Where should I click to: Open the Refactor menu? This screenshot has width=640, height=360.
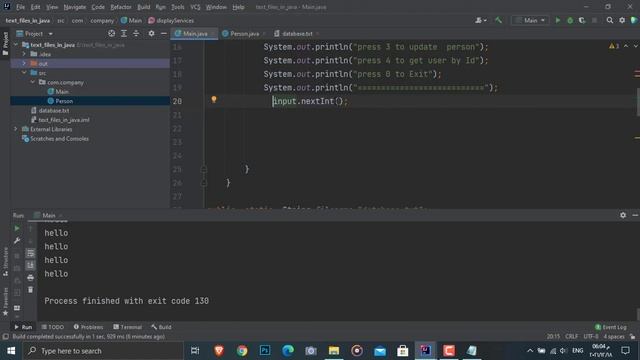[121, 7]
